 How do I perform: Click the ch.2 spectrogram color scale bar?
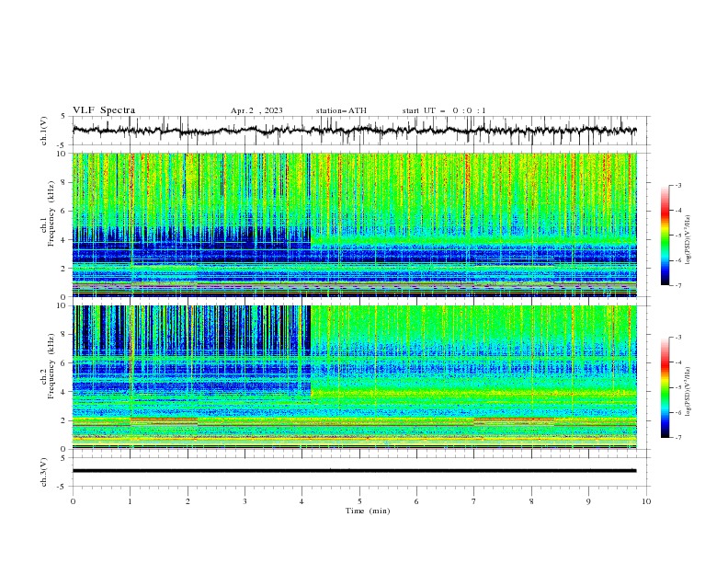(665, 387)
